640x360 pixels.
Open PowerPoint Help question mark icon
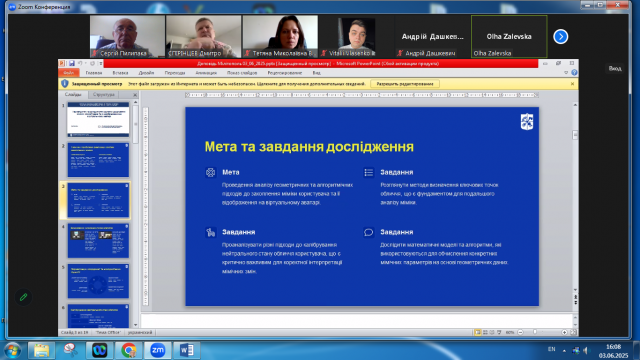click(x=574, y=73)
